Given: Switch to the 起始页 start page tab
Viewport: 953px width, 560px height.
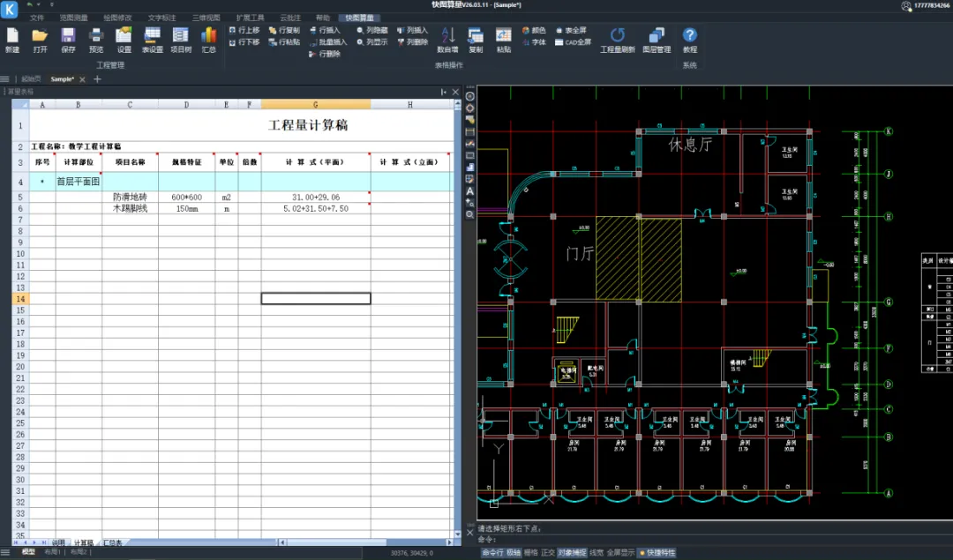Looking at the screenshot, I should [x=31, y=79].
